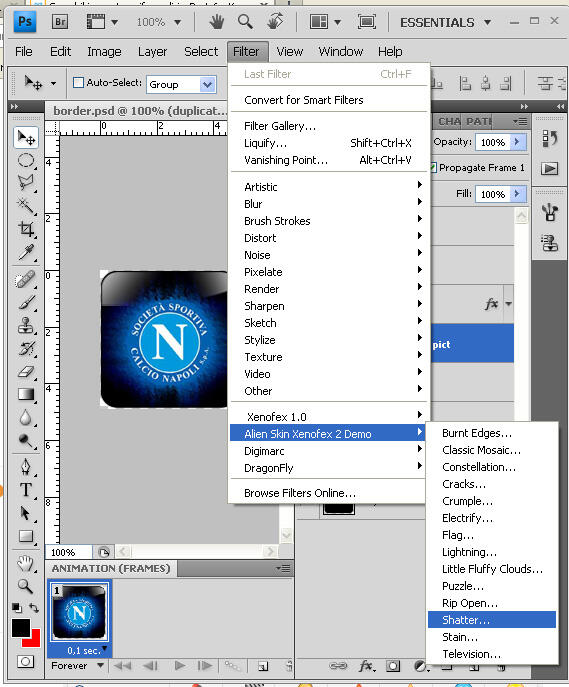Choose Lightning... from the Xenofex submenu
Viewport: 569px width, 687px height.
[492, 552]
